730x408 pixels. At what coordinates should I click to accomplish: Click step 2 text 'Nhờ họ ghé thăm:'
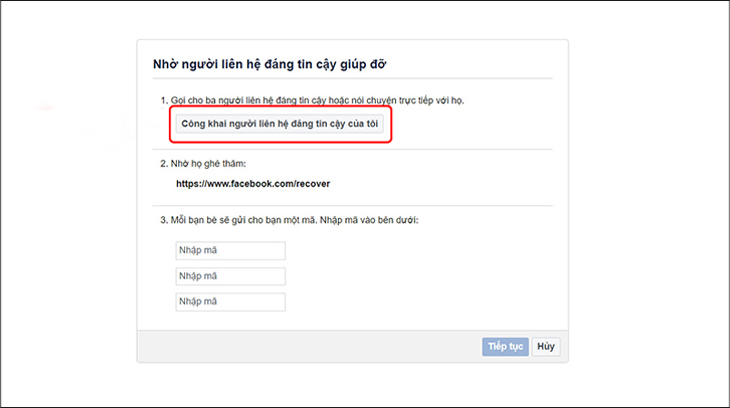point(208,164)
